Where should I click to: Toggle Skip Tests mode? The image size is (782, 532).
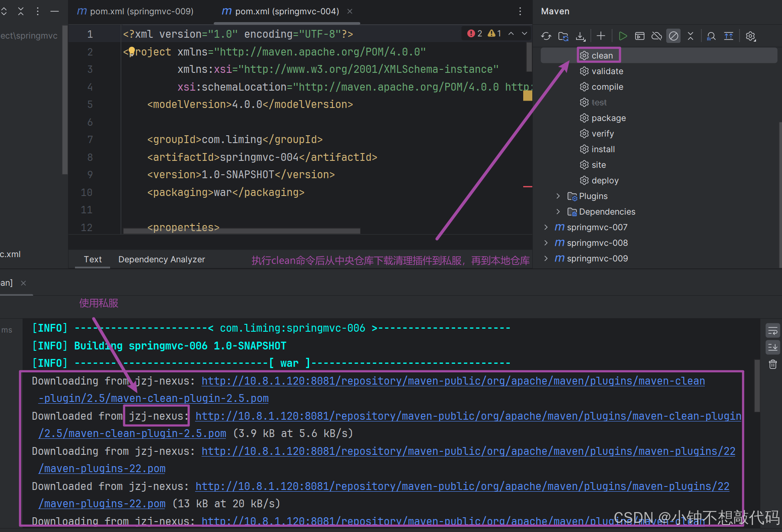click(674, 36)
